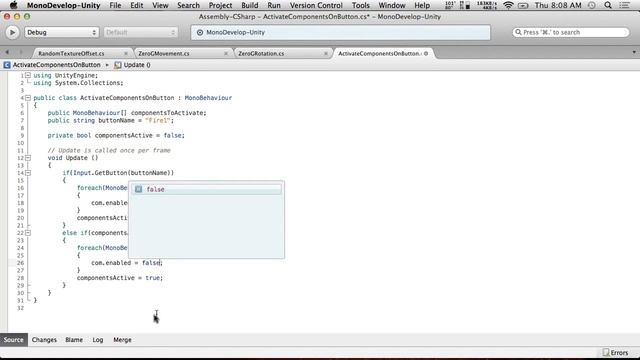Open Spotlight search magnifier icon
640x360 pixels.
608,5
